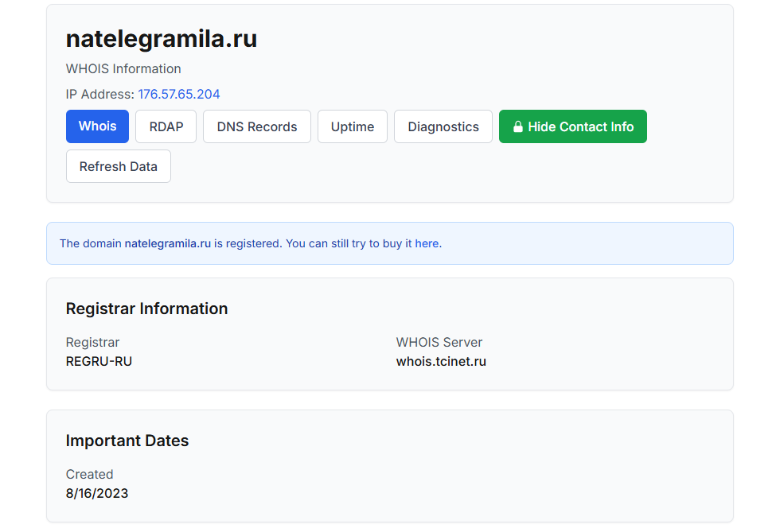Click the Hide Contact Info button
The image size is (780, 532).
click(x=573, y=126)
